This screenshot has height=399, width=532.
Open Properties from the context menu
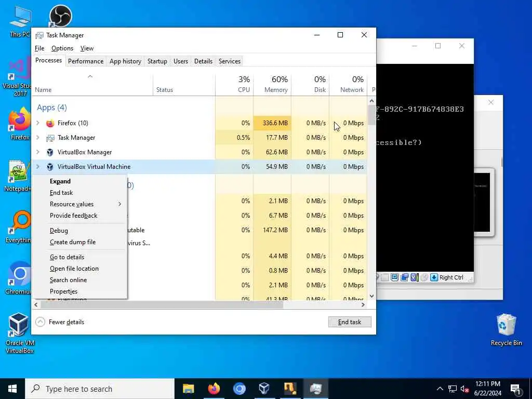click(79, 291)
